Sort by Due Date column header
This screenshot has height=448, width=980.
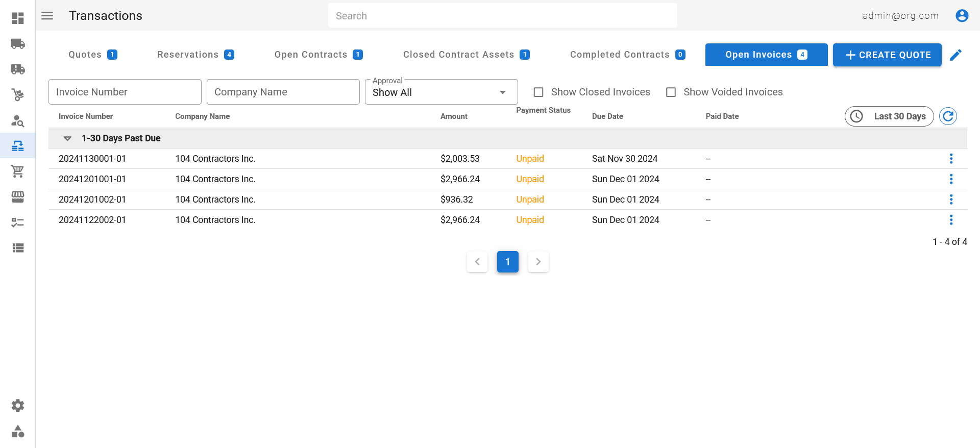[607, 116]
